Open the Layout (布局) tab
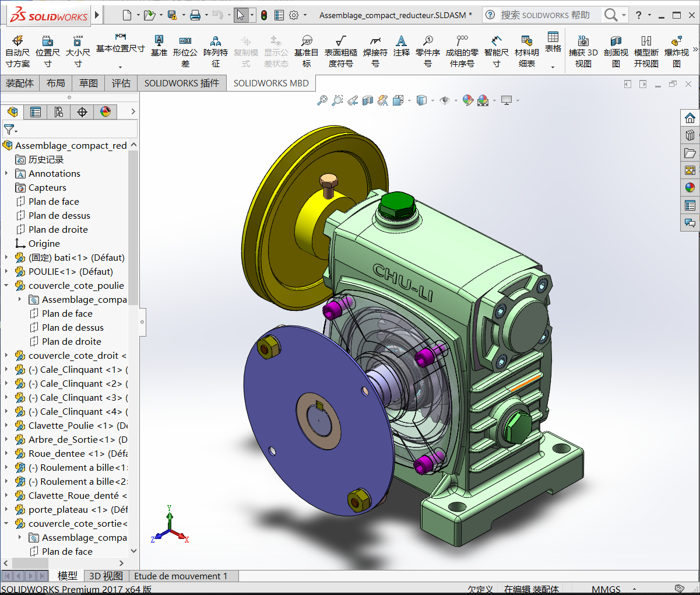 click(56, 83)
